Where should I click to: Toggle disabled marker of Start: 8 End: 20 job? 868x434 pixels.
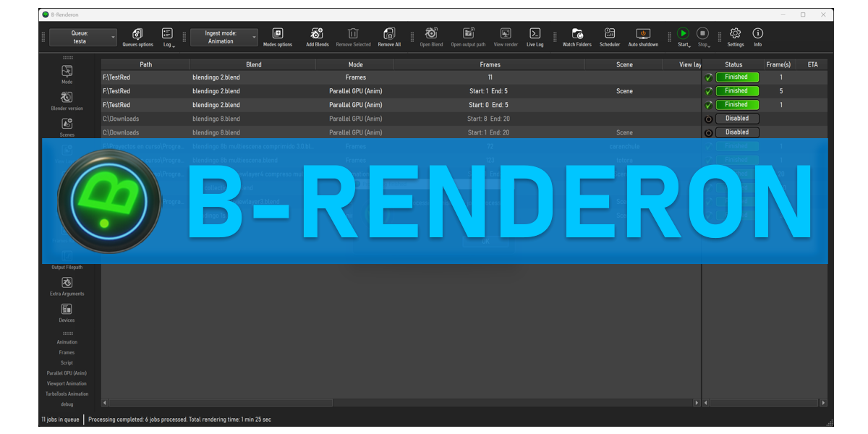(x=709, y=119)
